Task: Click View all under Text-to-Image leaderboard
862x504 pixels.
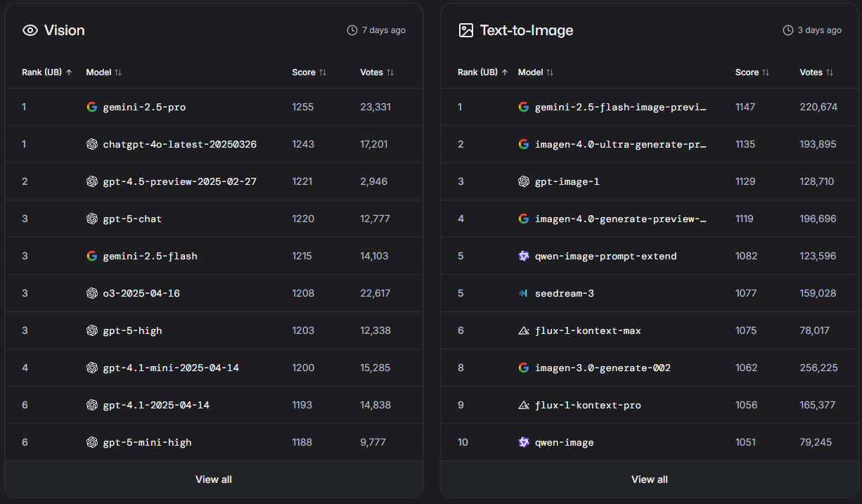Action: pos(650,479)
